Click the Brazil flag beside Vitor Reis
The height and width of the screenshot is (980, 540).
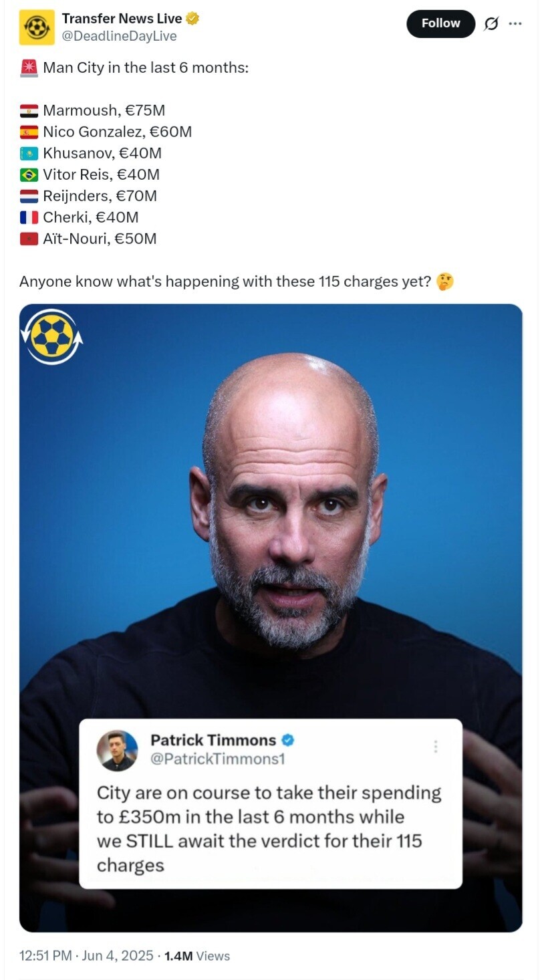29,175
